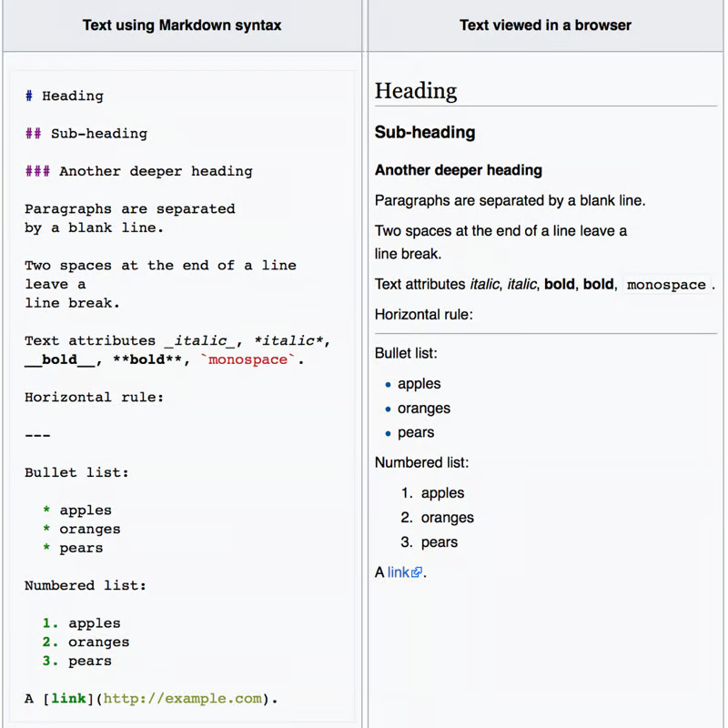The width and height of the screenshot is (728, 728).
Task: Click the '**bold**' markdown source text
Action: (147, 359)
